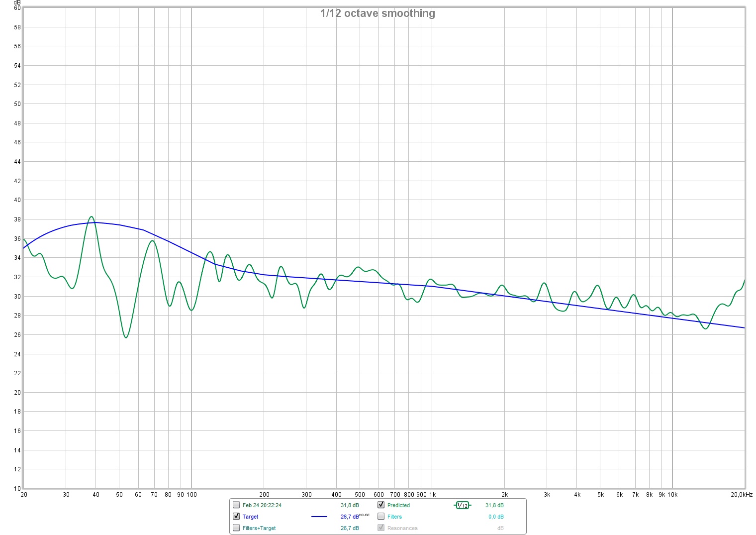This screenshot has height=535, width=756.
Task: Click the green curve's deep dip near 50 Hz
Action: point(126,337)
